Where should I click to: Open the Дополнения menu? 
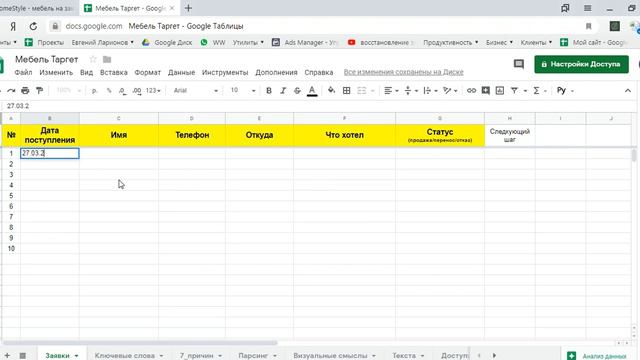(276, 72)
